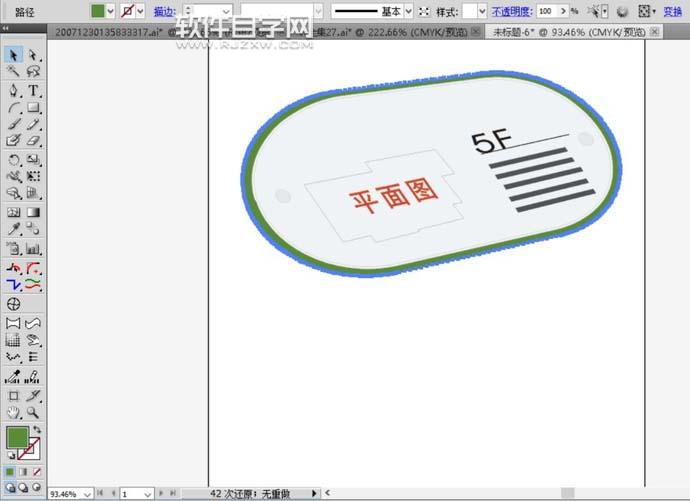Screen dimensions: 690x501
Task: Open the 基本 stroke style dropdown
Action: point(409,11)
